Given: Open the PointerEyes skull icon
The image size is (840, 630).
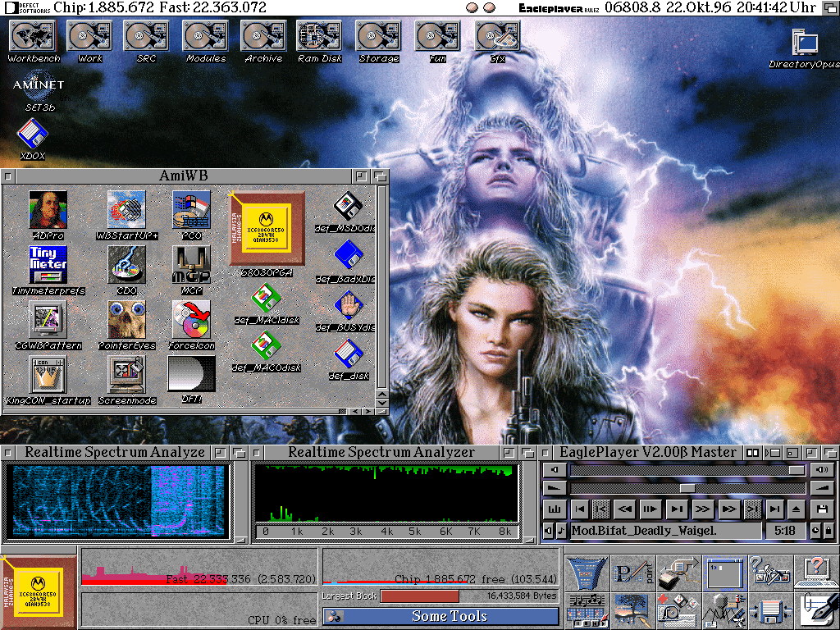Looking at the screenshot, I should pos(126,320).
